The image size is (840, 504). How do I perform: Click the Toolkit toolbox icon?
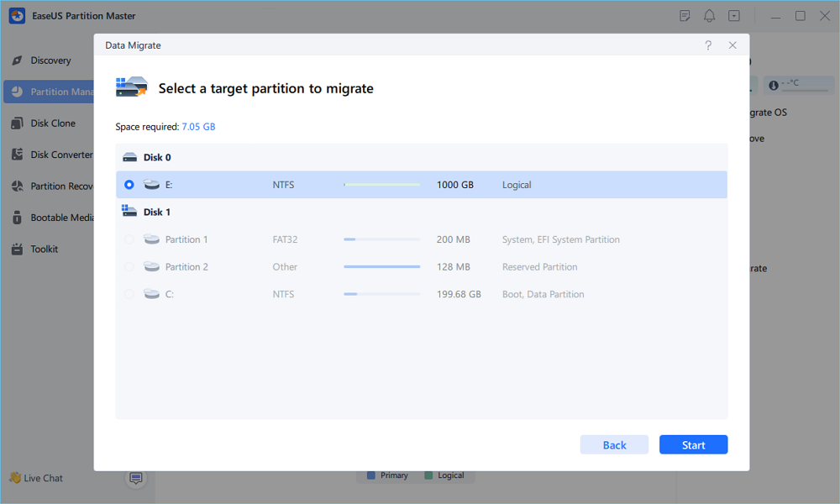pyautogui.click(x=17, y=249)
